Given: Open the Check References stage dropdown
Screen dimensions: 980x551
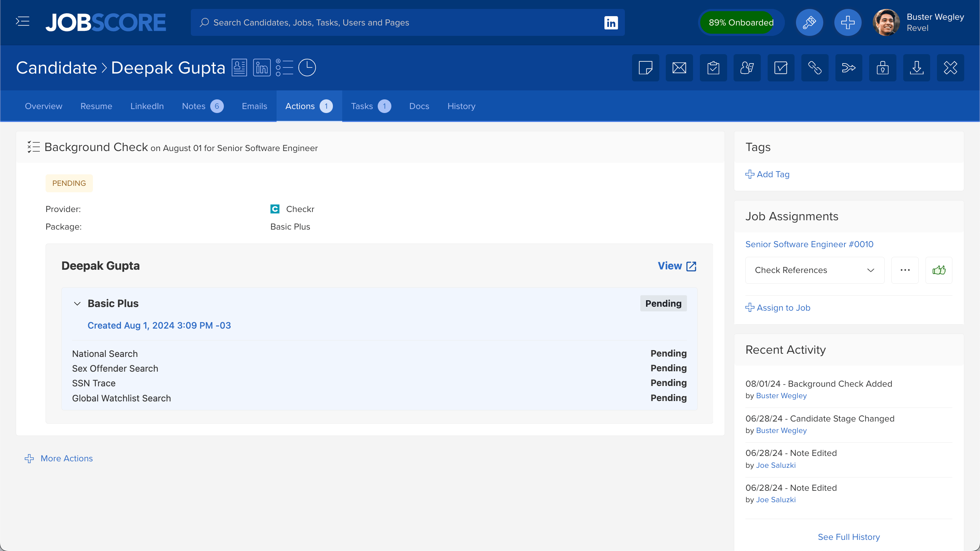Looking at the screenshot, I should (814, 270).
